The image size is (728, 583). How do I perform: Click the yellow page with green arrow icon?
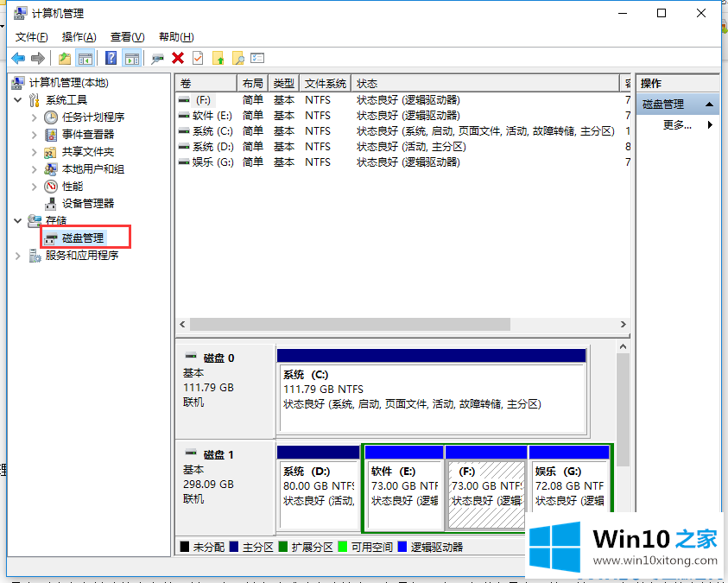(218, 59)
